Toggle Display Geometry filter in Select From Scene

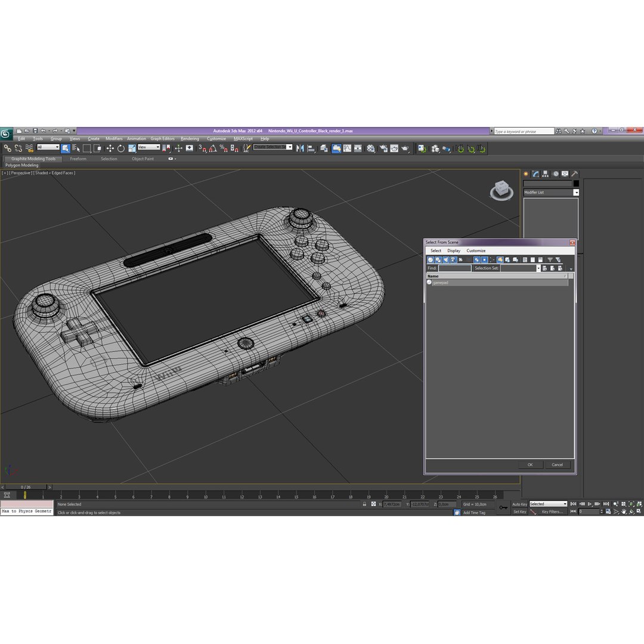click(431, 259)
